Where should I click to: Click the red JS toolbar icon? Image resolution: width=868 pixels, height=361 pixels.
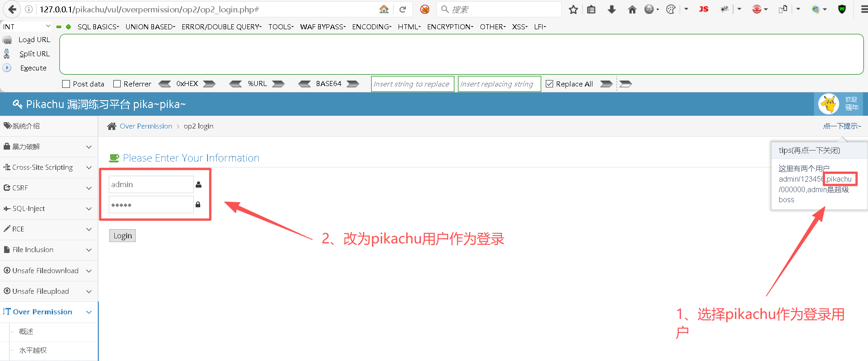click(703, 9)
